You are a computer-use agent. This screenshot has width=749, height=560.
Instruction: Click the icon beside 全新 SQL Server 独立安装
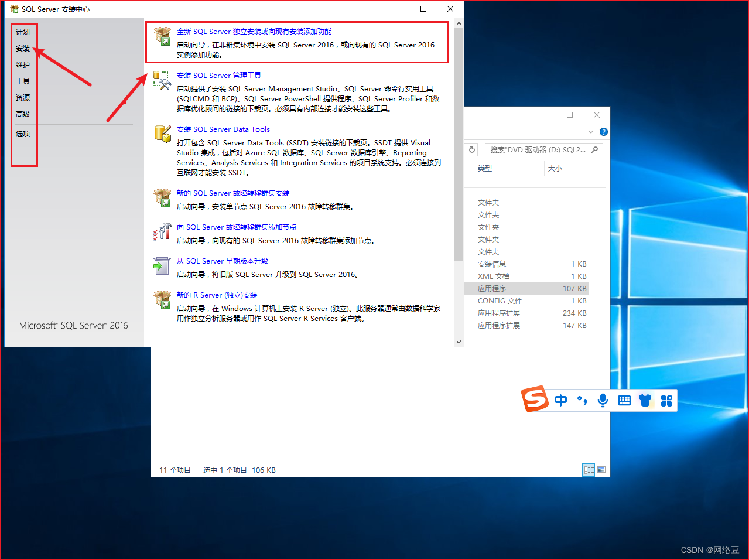click(x=162, y=36)
